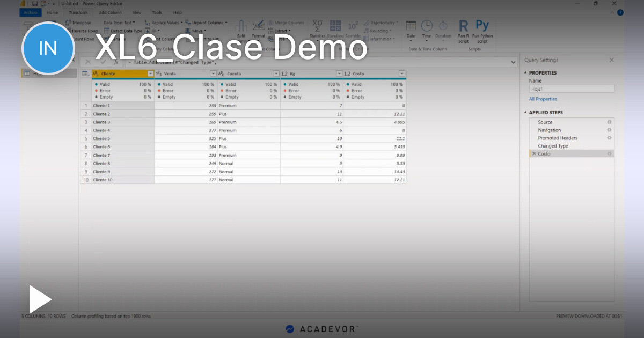Expand the formula bar chevron
The width and height of the screenshot is (644, 338).
tap(514, 62)
